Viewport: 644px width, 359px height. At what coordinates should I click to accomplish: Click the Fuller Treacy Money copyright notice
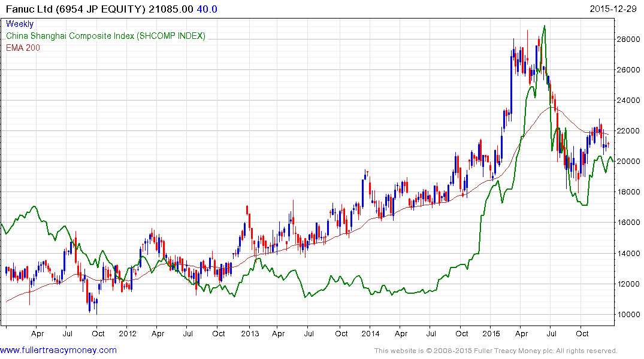[x=495, y=351]
